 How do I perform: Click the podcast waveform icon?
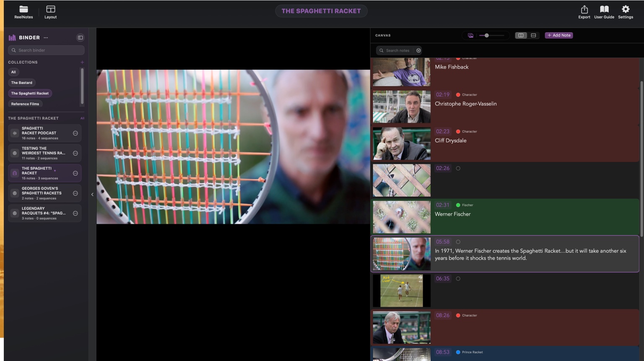[15, 133]
